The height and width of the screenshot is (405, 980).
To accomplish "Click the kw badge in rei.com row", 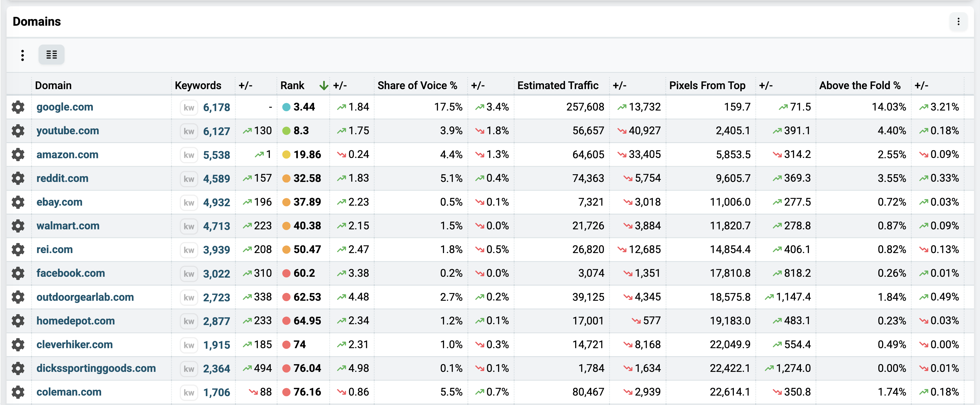I will pyautogui.click(x=189, y=250).
